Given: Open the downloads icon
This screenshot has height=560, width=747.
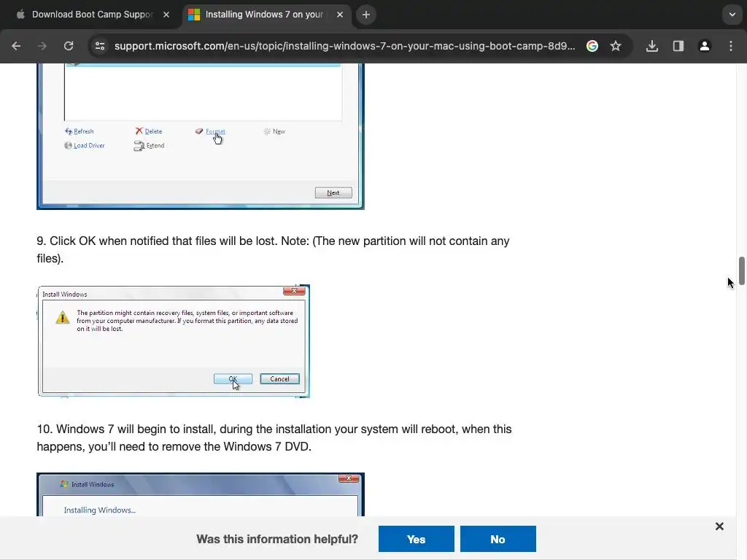Looking at the screenshot, I should pos(651,46).
